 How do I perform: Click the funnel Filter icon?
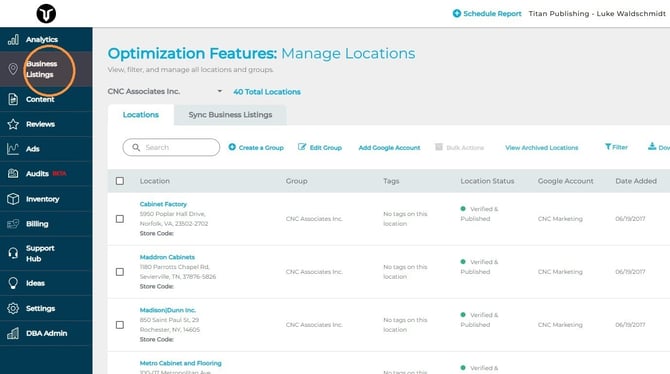(x=608, y=147)
